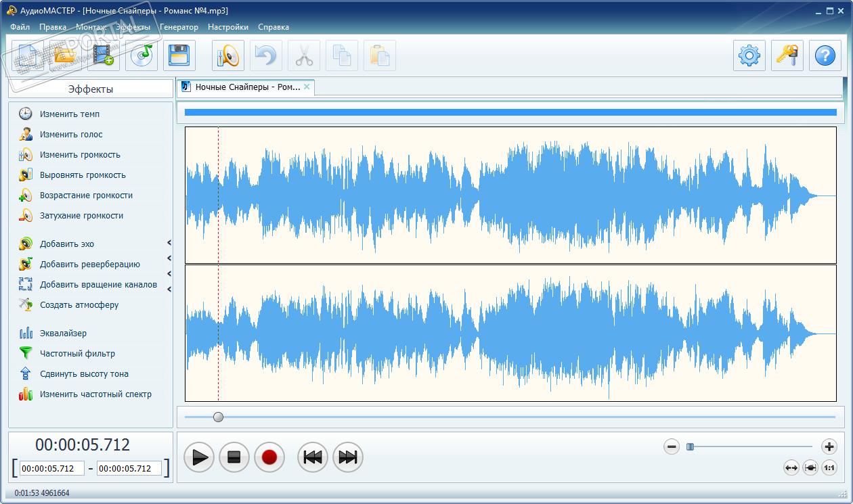Click the selection end time field

(129, 468)
